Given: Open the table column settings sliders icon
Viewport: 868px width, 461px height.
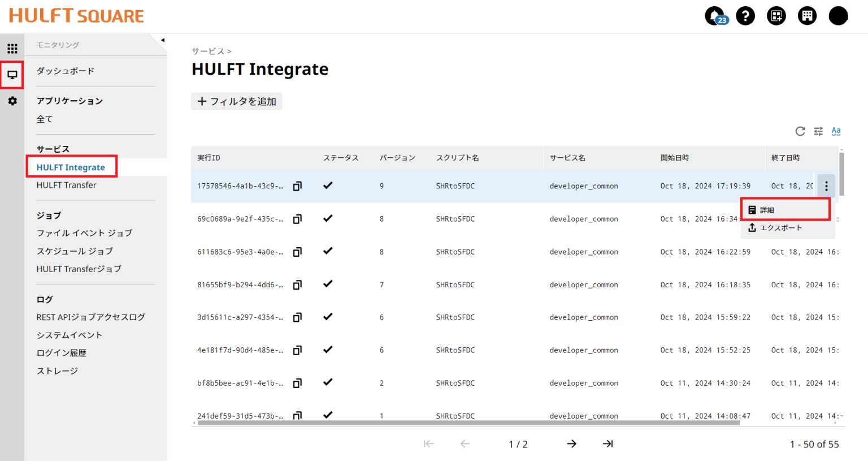Looking at the screenshot, I should tap(818, 131).
